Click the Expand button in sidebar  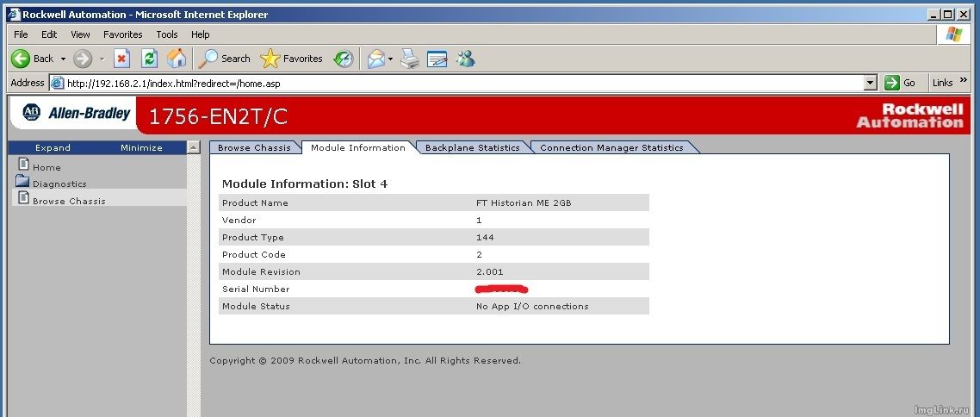[x=53, y=147]
